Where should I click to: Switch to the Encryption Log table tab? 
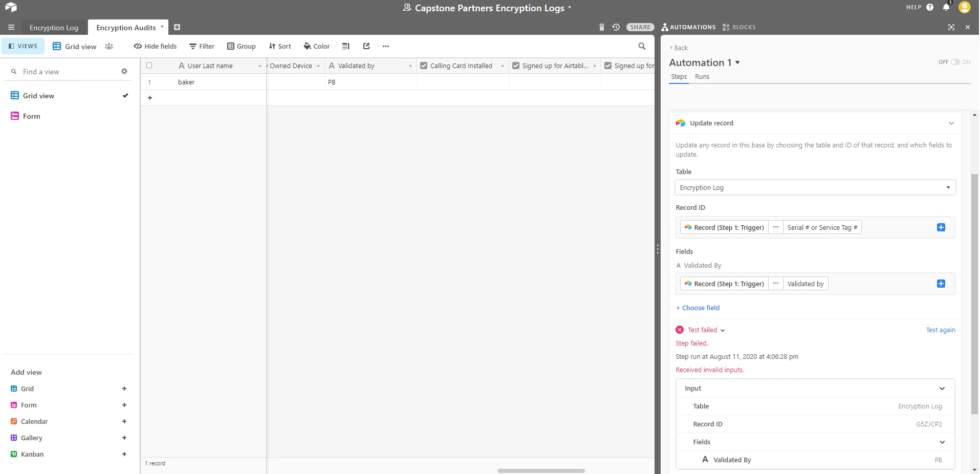click(54, 28)
